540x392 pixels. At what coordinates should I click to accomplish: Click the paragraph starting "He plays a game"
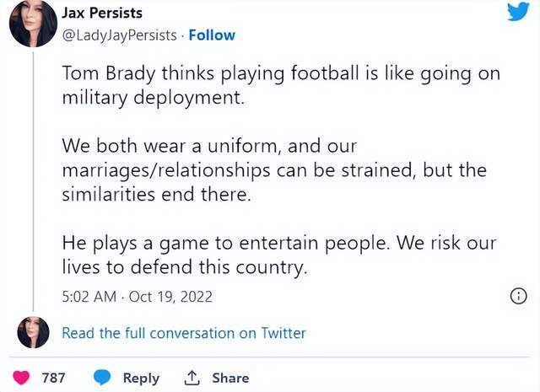(279, 255)
